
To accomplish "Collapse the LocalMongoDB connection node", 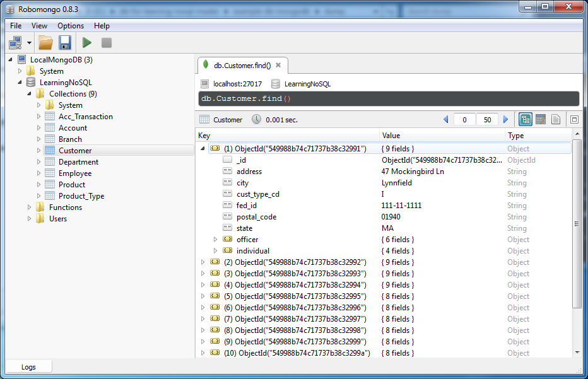I will coord(11,60).
